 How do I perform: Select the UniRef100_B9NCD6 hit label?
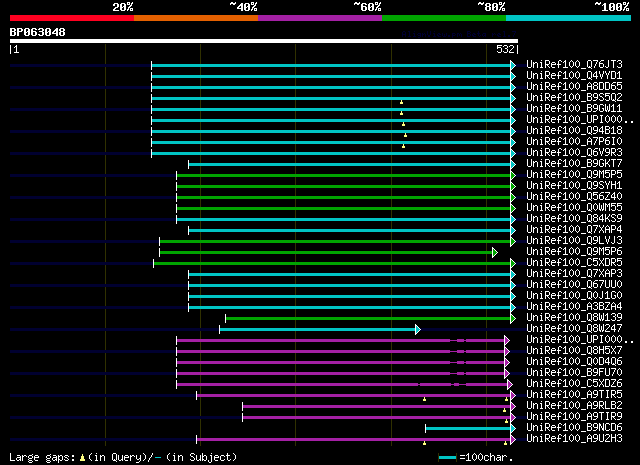(x=574, y=428)
